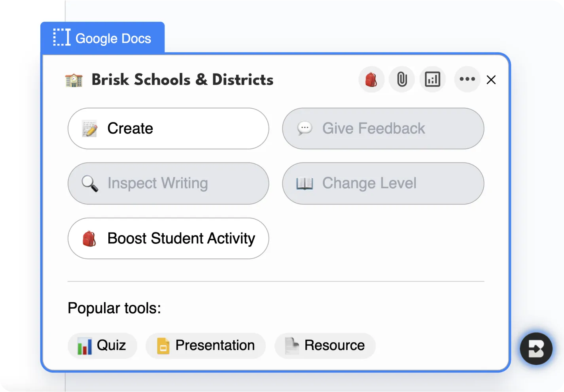Click the red backpack icon in header

(x=371, y=79)
